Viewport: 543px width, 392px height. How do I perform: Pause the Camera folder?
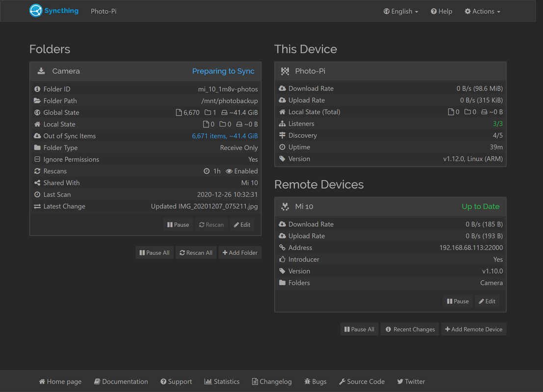point(178,224)
